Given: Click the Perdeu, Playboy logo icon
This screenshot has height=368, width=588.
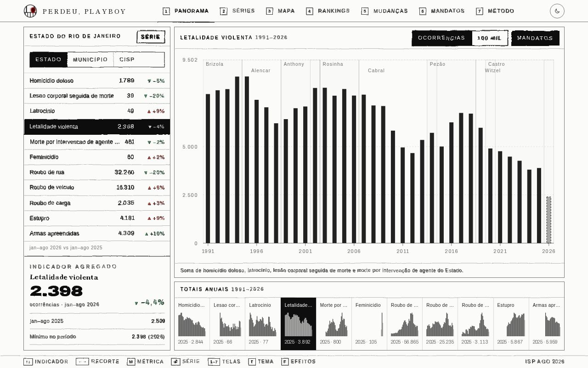Looking at the screenshot, I should point(30,11).
